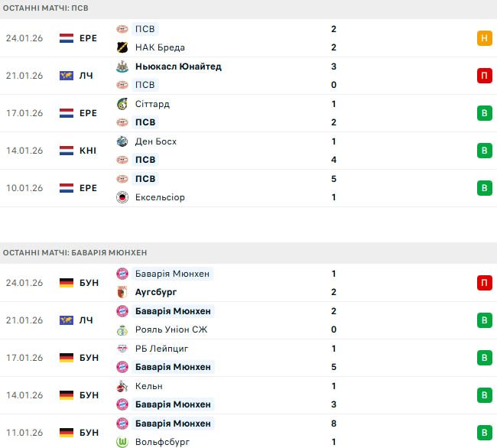The image size is (497, 448).
Task: Click the RB Leipzig club crest
Action: (x=122, y=349)
